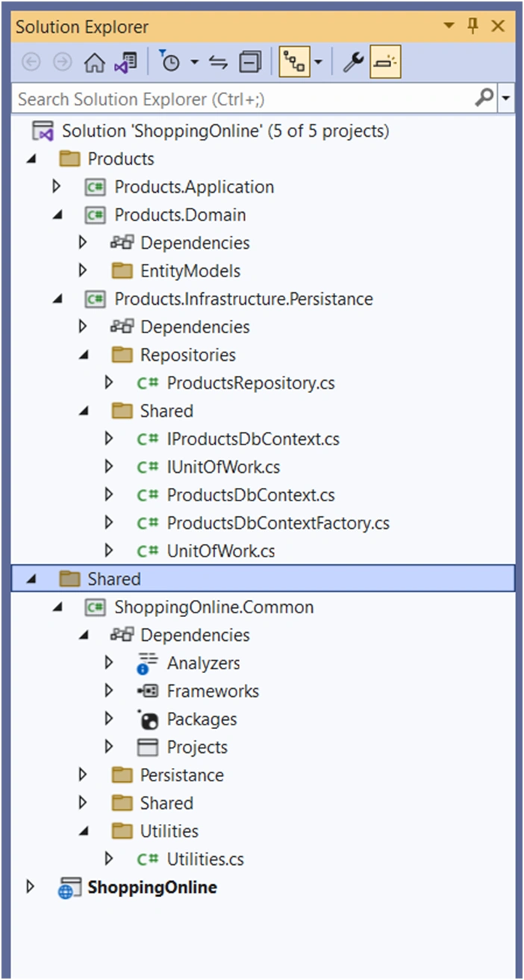Select the ProductsDbContext.cs file

[x=251, y=495]
